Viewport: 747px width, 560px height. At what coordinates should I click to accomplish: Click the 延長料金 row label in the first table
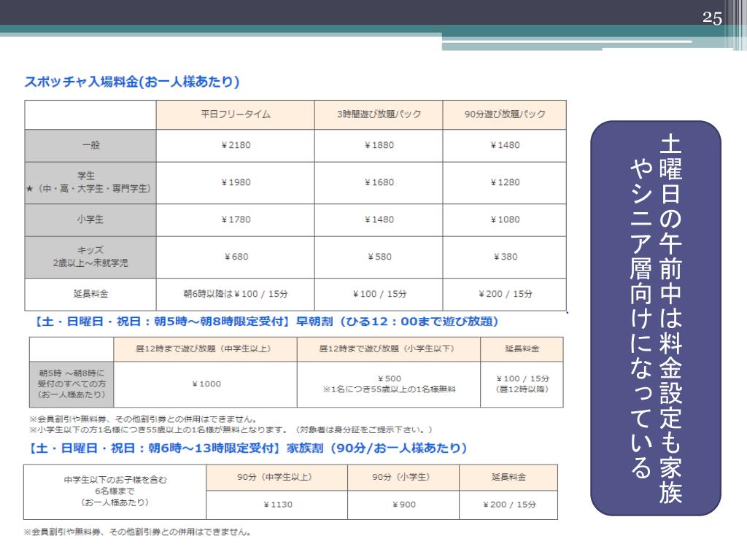pyautogui.click(x=90, y=295)
